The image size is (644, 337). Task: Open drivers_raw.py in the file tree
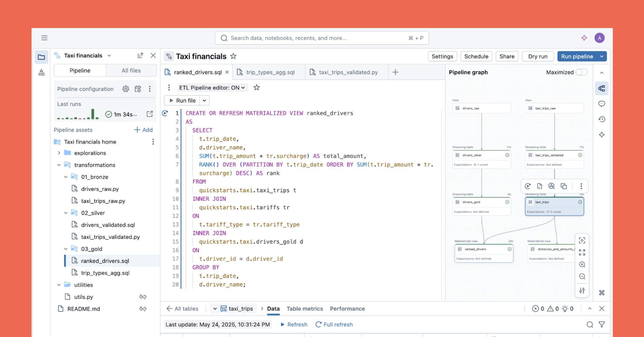100,189
